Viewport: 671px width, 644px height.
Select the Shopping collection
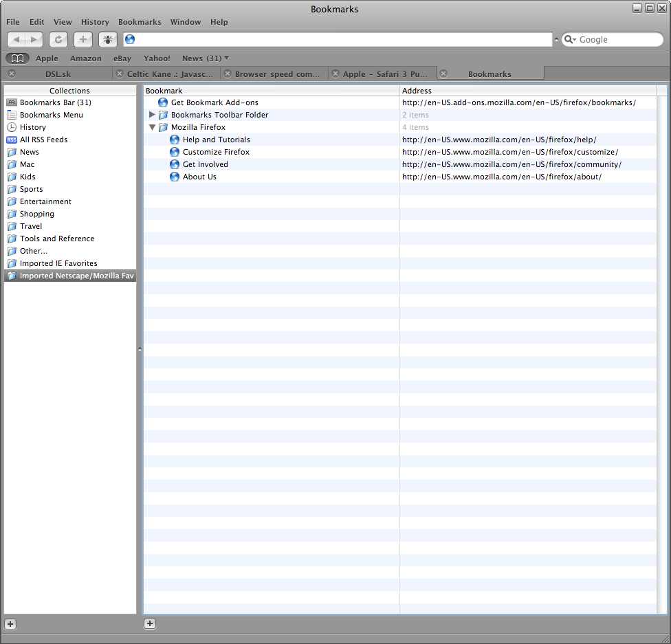pos(70,214)
